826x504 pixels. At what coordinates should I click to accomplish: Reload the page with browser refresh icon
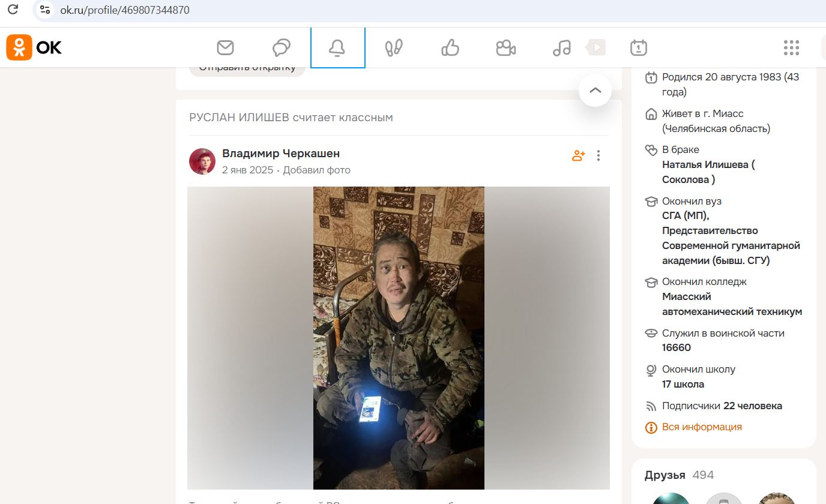pos(13,10)
